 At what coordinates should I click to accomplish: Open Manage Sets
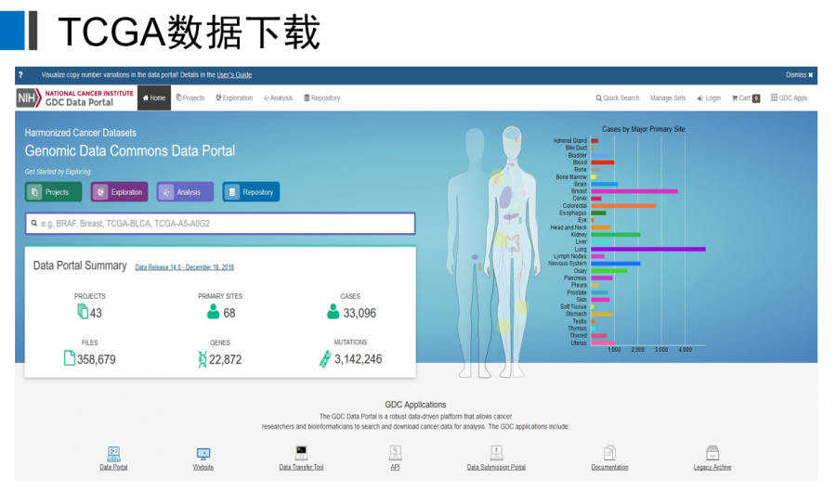[x=668, y=98]
